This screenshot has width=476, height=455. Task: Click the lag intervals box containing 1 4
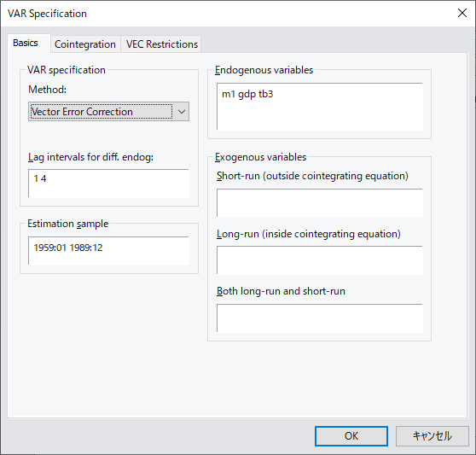click(108, 184)
